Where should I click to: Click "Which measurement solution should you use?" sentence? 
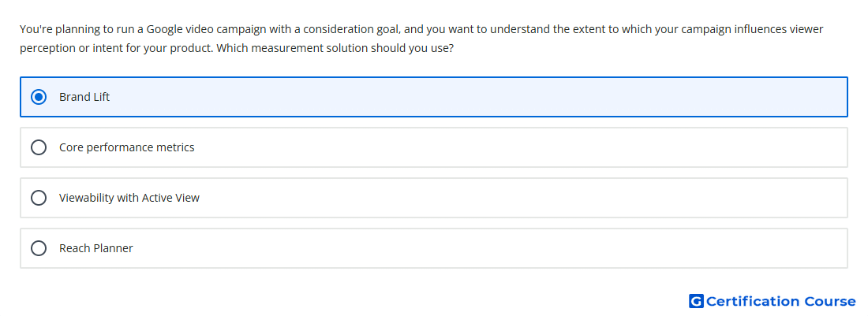pos(335,48)
